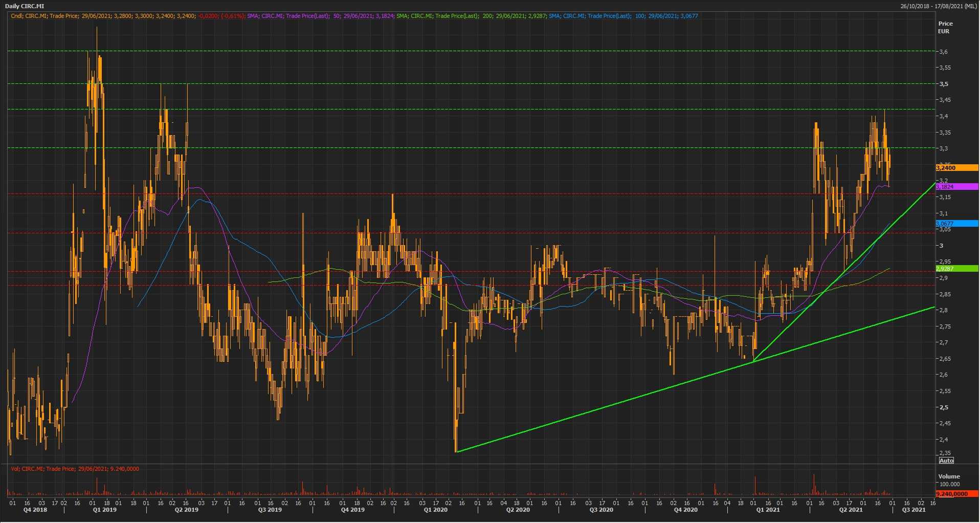This screenshot has height=523, width=980.
Task: Open the date range 26/10/2018 - 17/08/2021 label
Action: pos(939,6)
